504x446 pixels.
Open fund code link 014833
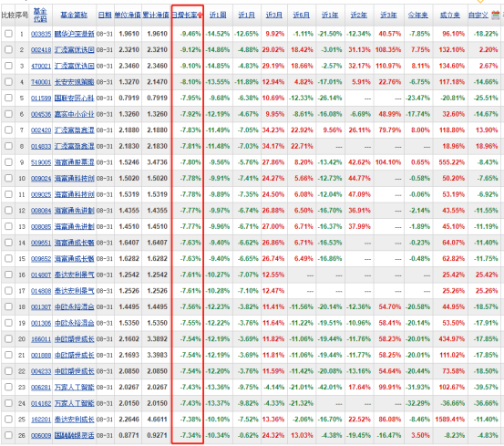pyautogui.click(x=41, y=146)
